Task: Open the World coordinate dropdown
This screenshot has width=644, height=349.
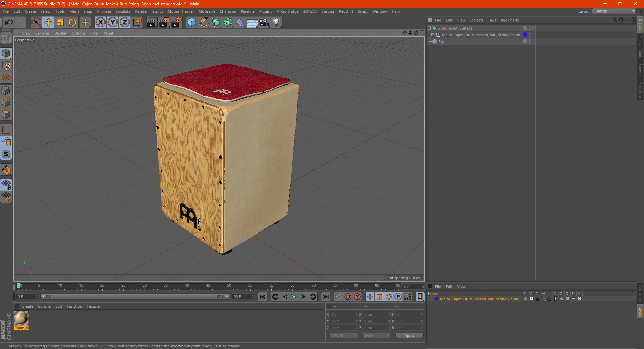Action: click(x=344, y=335)
